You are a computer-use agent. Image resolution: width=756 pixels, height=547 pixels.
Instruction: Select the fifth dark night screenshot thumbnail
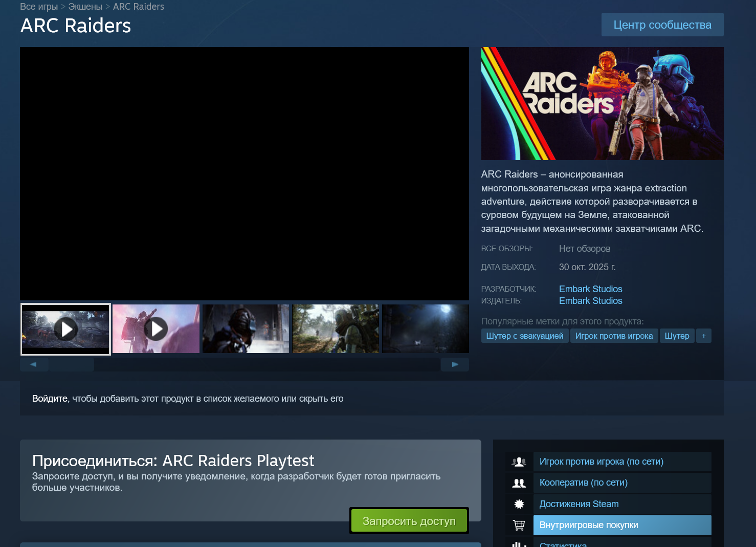pos(426,329)
